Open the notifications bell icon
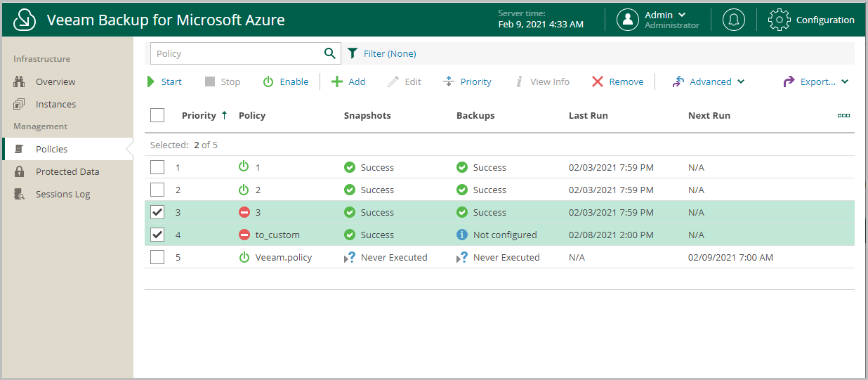This screenshot has width=868, height=380. (734, 20)
